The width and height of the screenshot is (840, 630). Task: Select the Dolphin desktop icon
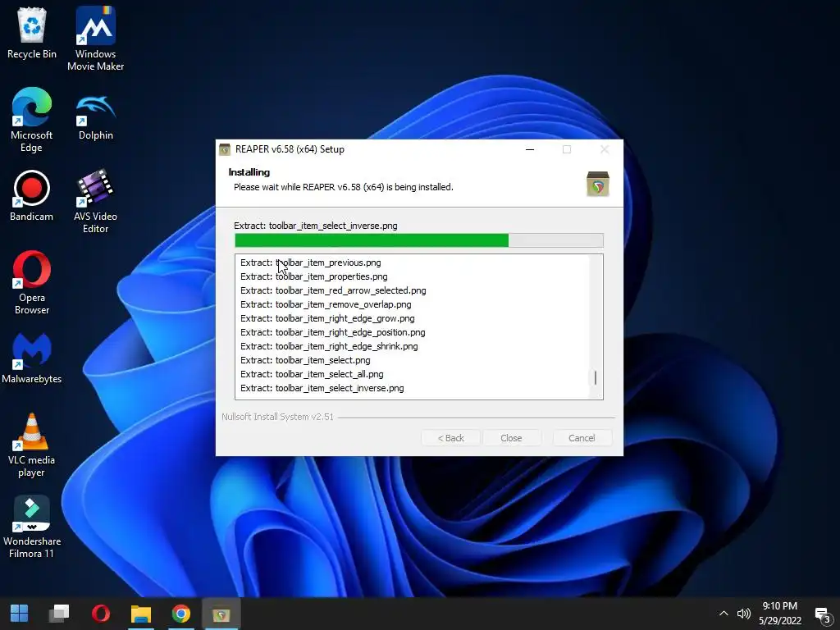pyautogui.click(x=95, y=115)
